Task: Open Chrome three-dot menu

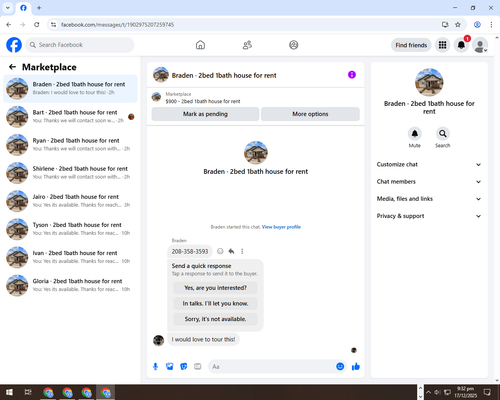Action: click(x=491, y=25)
